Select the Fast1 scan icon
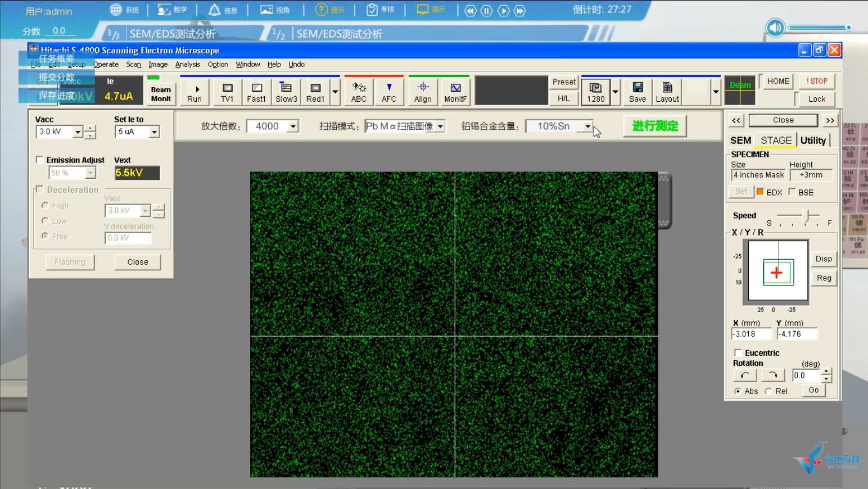Viewport: 868px width, 489px height. 256,93
